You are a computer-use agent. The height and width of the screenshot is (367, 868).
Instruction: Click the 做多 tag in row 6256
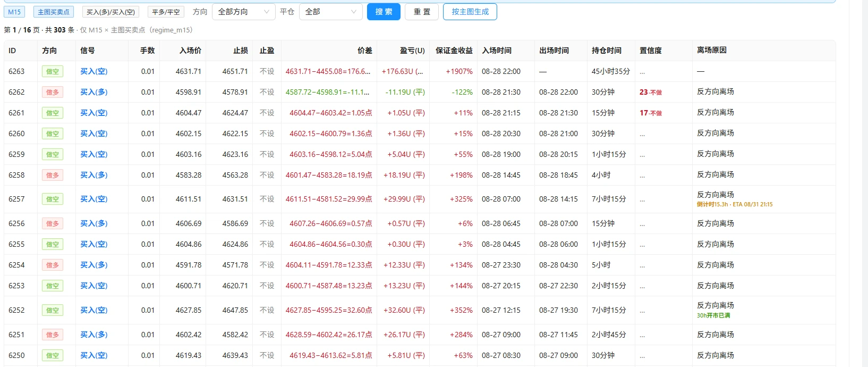click(x=53, y=223)
